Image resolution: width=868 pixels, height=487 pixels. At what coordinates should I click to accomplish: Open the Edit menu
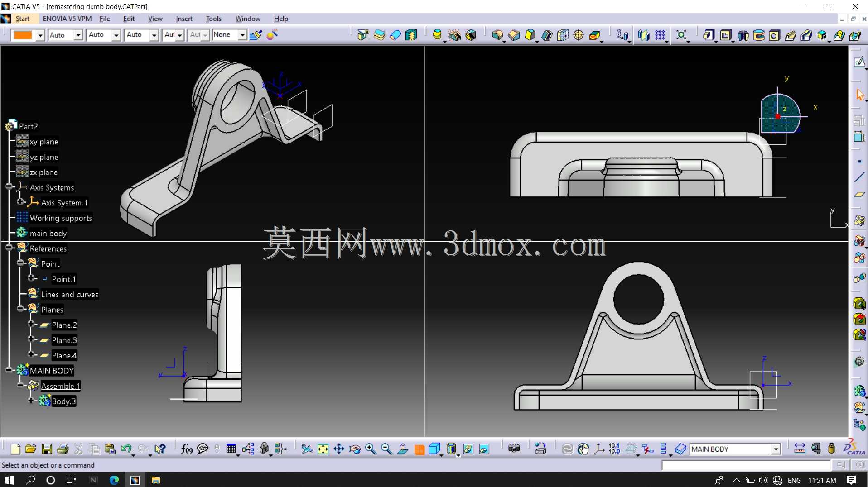(129, 19)
